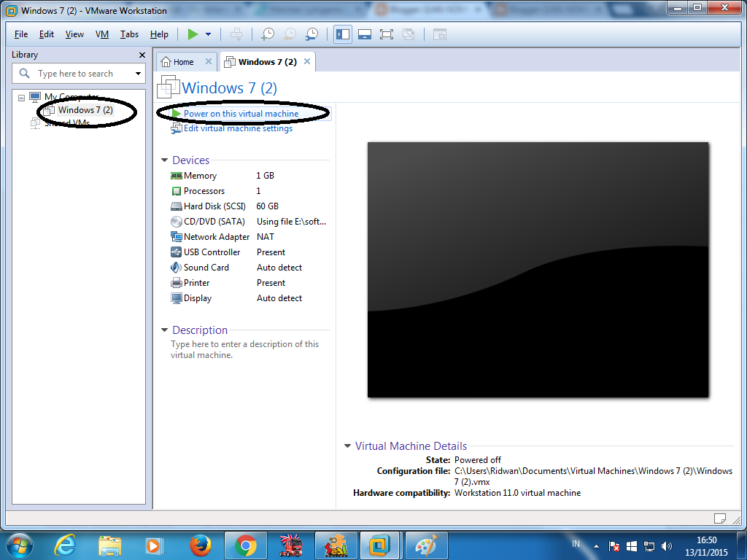
Task: Click the VMware Workstation taskbar icon
Action: coord(379,545)
